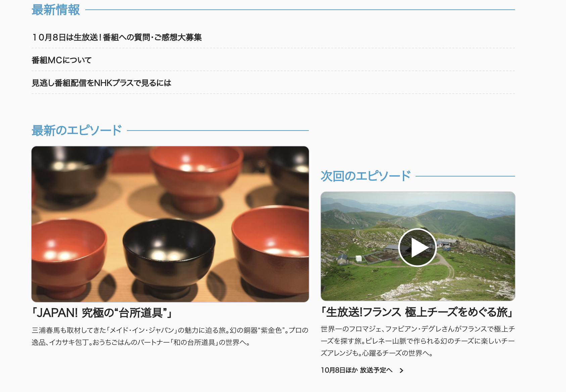Click the 最新情報 section heading
This screenshot has width=566, height=392.
pyautogui.click(x=56, y=10)
